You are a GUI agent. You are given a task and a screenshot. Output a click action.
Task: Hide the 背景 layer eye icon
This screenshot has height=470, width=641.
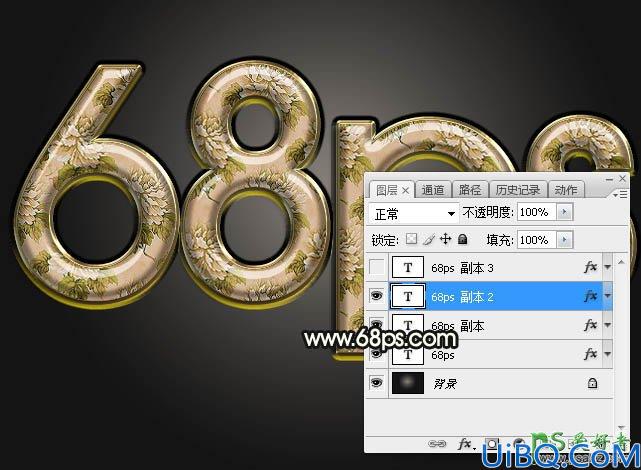click(x=377, y=383)
